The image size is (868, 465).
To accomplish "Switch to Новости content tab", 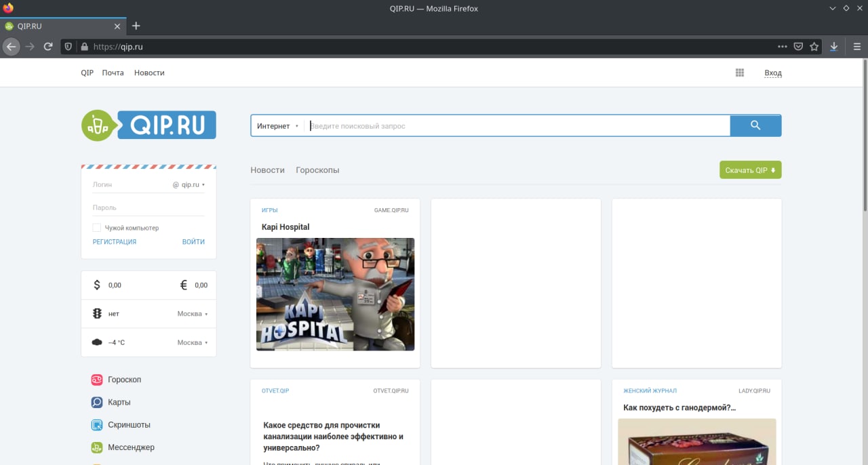I will tap(267, 170).
